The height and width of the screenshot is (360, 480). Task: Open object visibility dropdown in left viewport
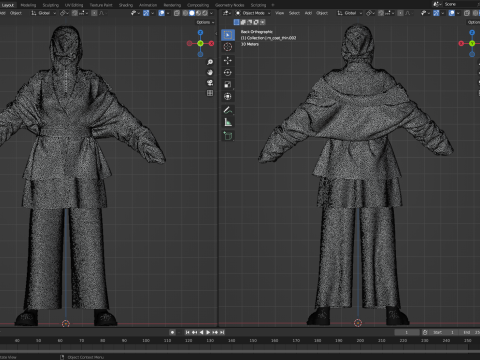[135, 13]
